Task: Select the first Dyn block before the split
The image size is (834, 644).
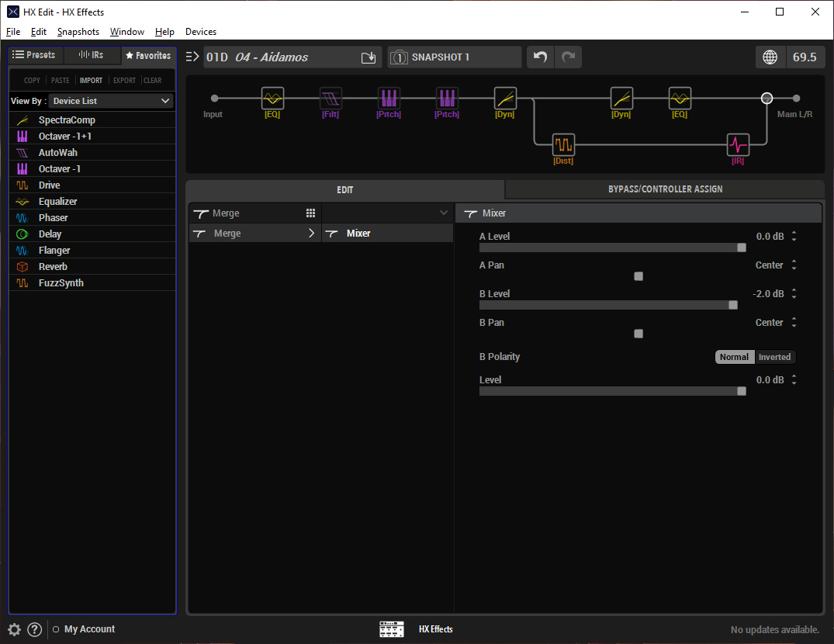Action: click(x=505, y=99)
